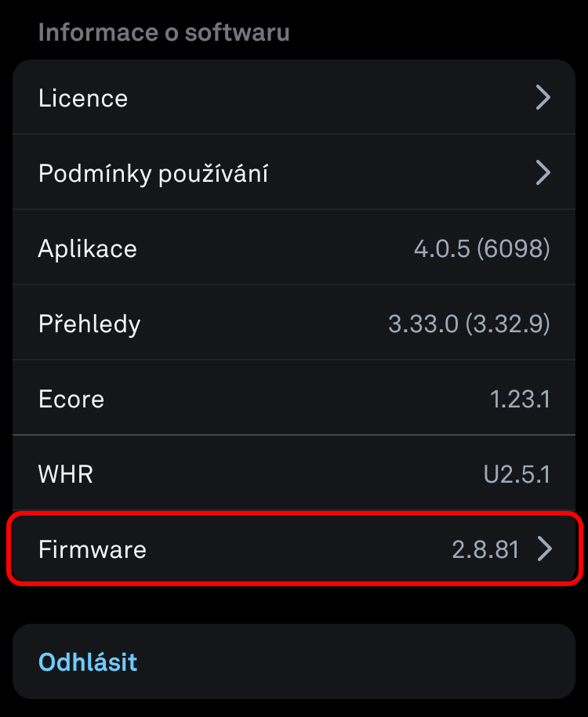Select the WHR row
Viewport: 588px width, 717px height.
(x=294, y=473)
